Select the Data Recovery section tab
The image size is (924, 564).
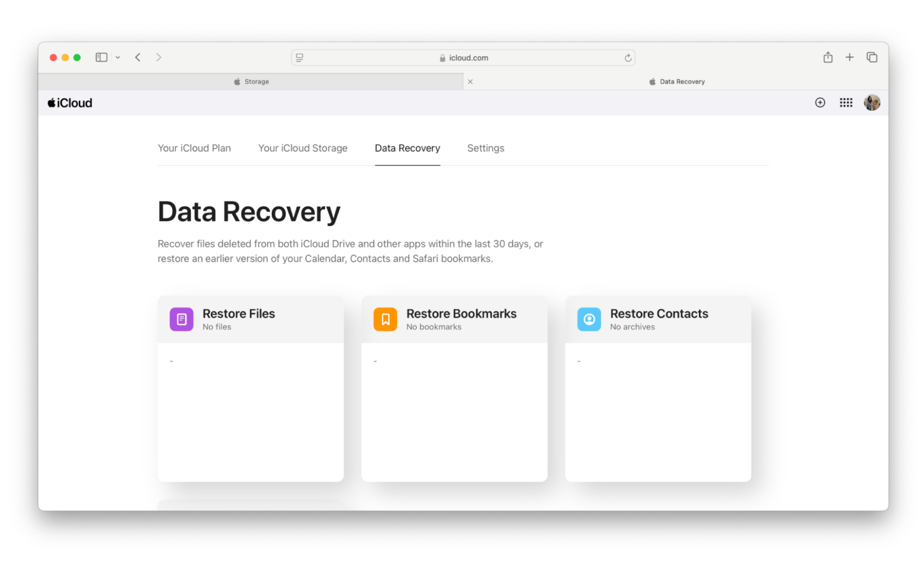408,148
